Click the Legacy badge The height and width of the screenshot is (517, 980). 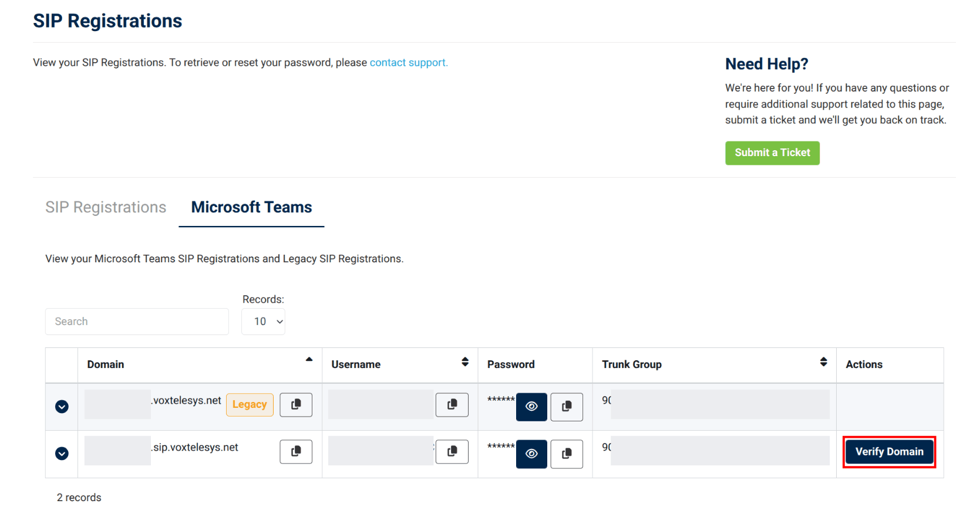(250, 405)
